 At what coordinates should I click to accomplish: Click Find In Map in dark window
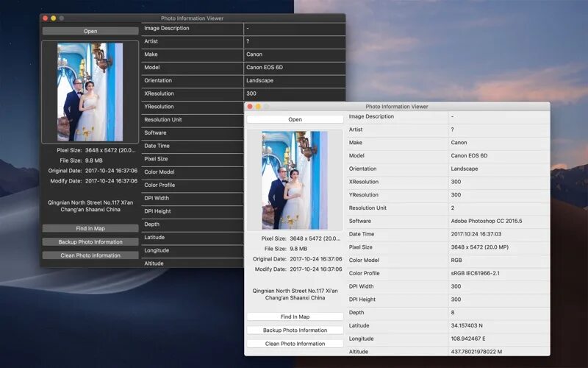(x=90, y=228)
